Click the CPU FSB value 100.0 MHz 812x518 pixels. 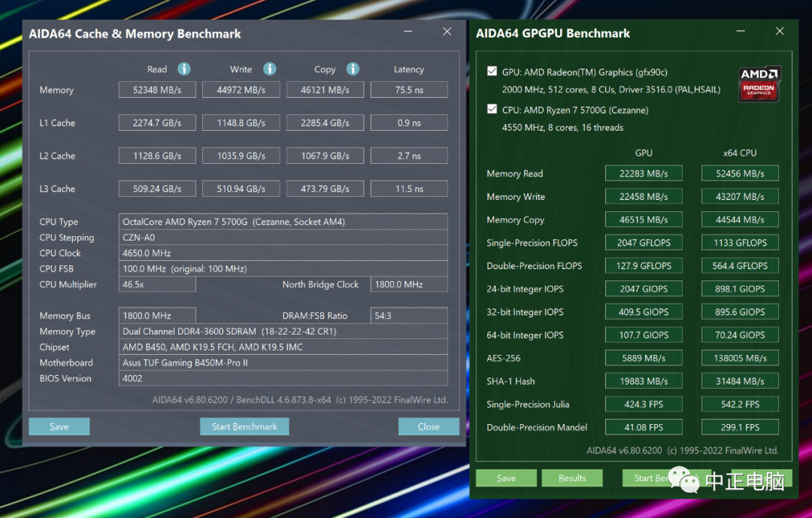pos(283,269)
